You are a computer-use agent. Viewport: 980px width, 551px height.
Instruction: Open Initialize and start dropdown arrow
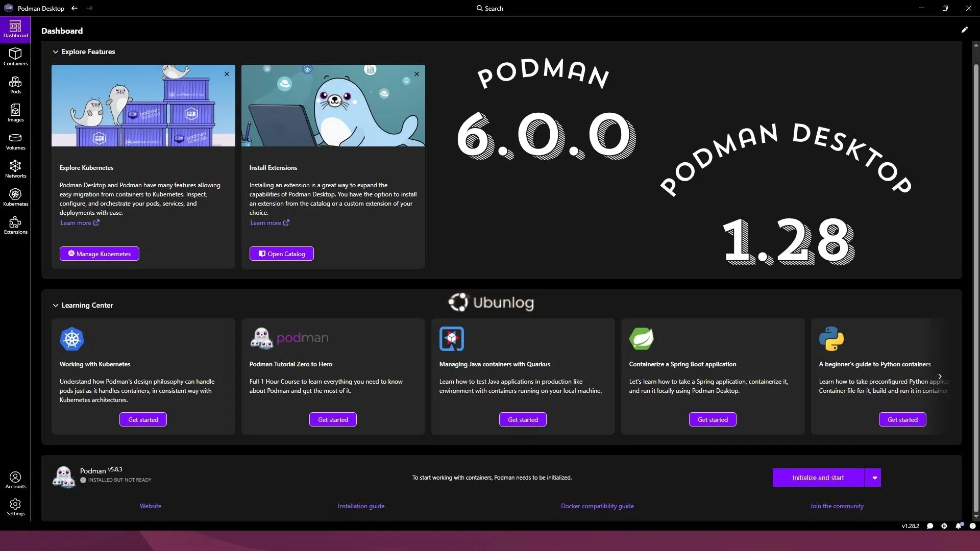pyautogui.click(x=874, y=478)
